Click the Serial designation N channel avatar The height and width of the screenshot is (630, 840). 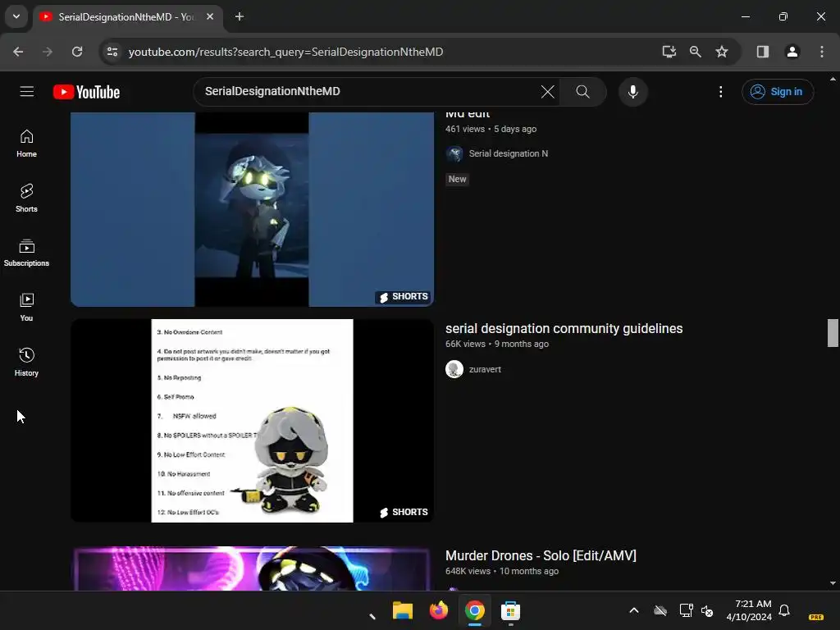click(454, 154)
